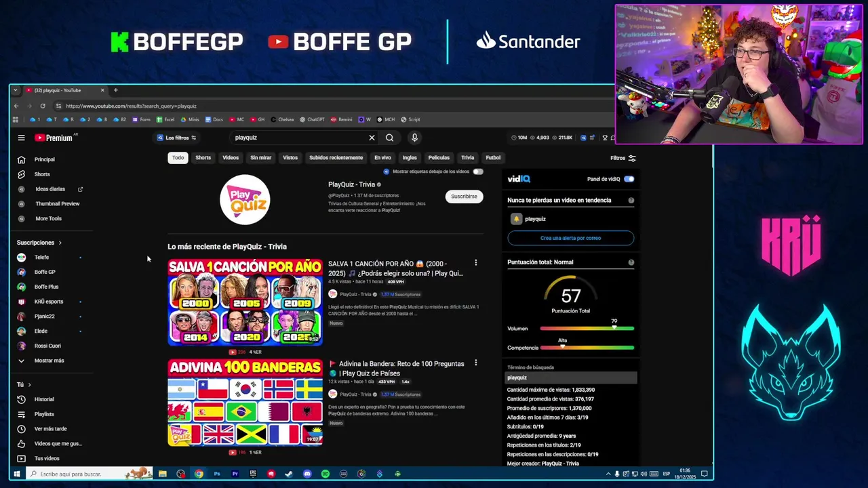Open Photoshop from the taskbar

point(217,474)
